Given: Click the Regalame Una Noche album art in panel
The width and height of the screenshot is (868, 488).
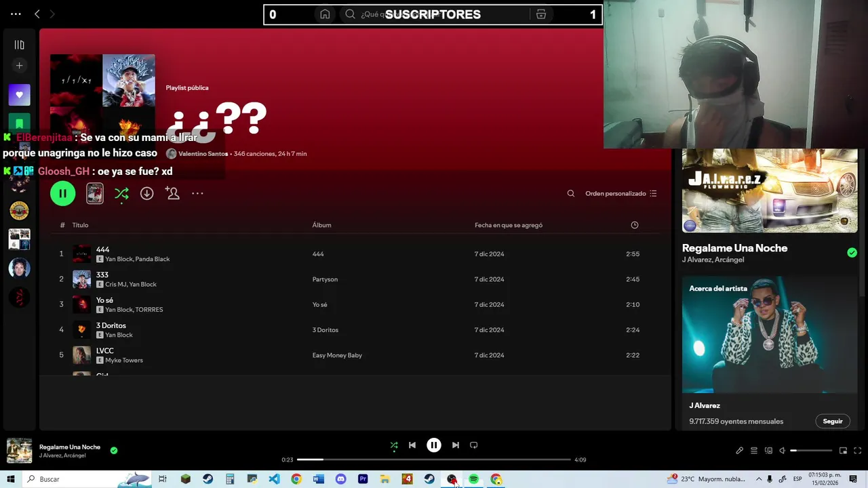Looking at the screenshot, I should 770,191.
